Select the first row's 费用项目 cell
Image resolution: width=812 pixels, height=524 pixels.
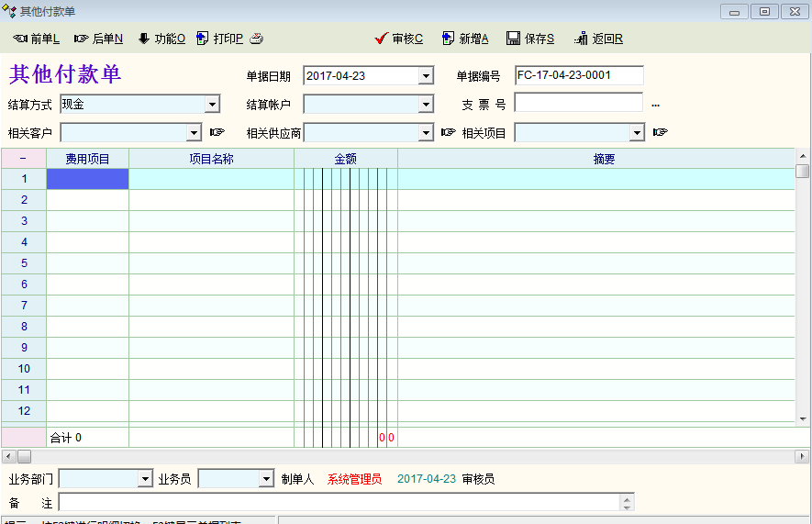(x=87, y=179)
